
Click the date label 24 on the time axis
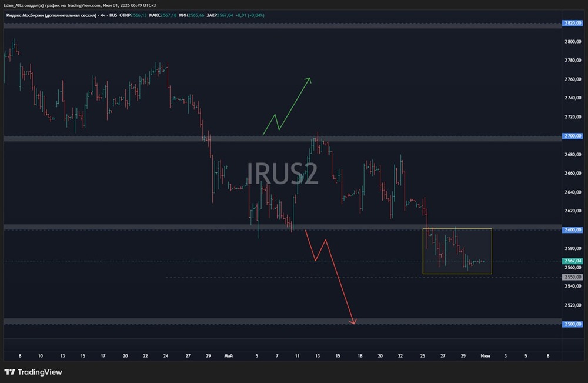(x=166, y=355)
